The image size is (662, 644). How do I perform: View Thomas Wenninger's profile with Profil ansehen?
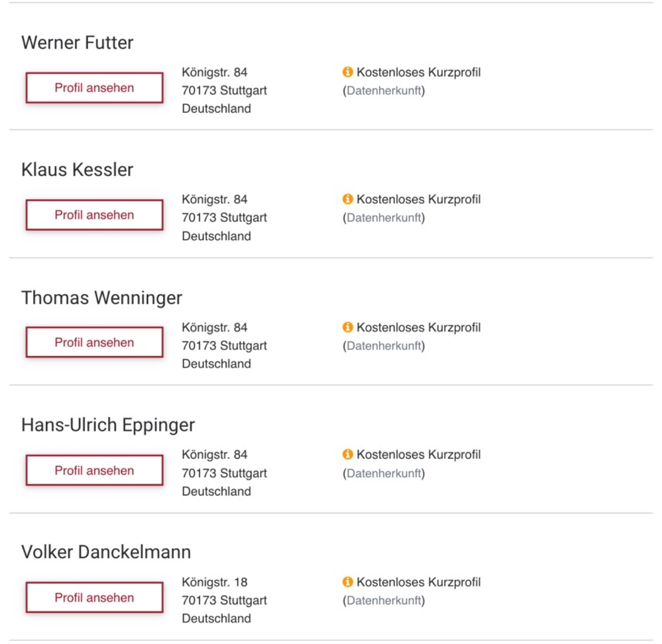coord(94,342)
